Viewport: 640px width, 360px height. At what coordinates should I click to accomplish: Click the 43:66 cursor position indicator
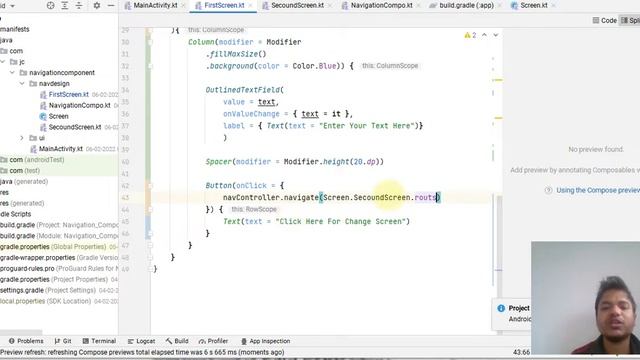tap(522, 352)
